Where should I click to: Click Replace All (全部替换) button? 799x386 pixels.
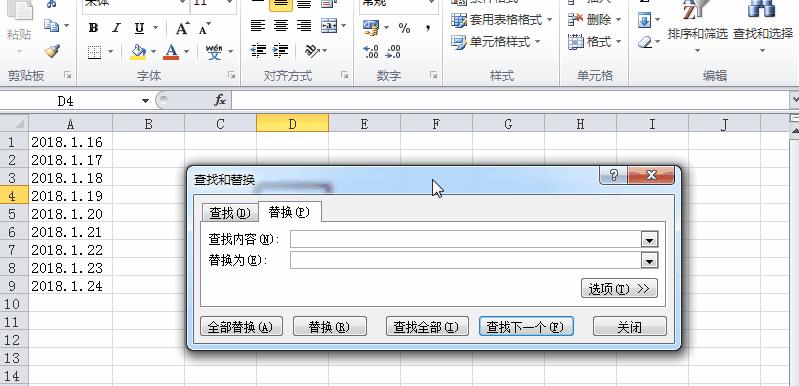(241, 327)
